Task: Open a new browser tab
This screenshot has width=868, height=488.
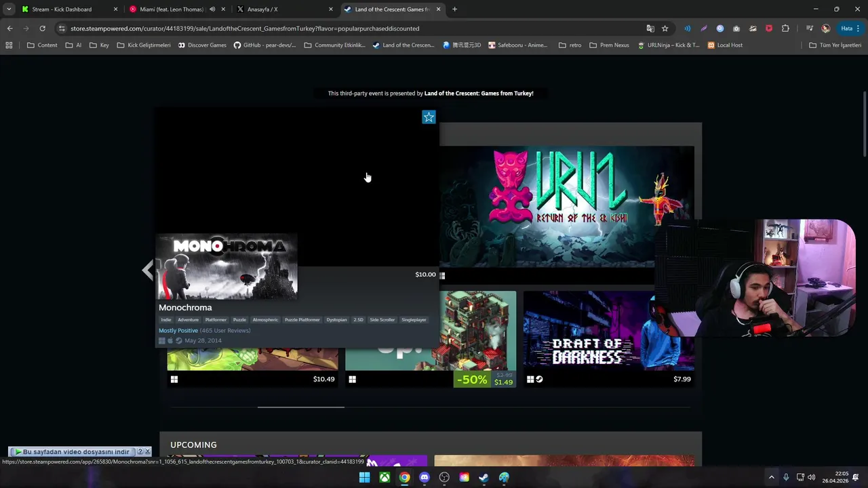Action: point(454,9)
